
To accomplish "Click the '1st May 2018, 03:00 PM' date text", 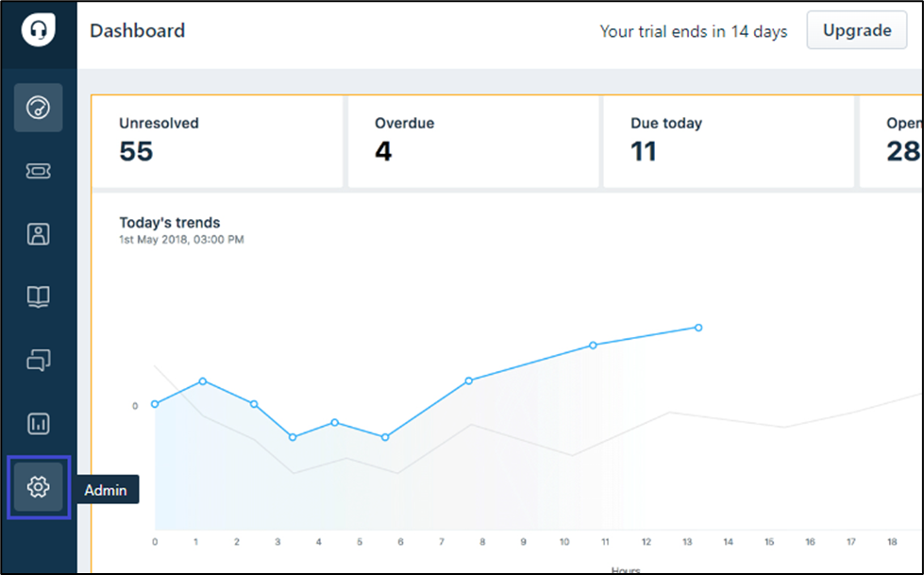I will (181, 240).
